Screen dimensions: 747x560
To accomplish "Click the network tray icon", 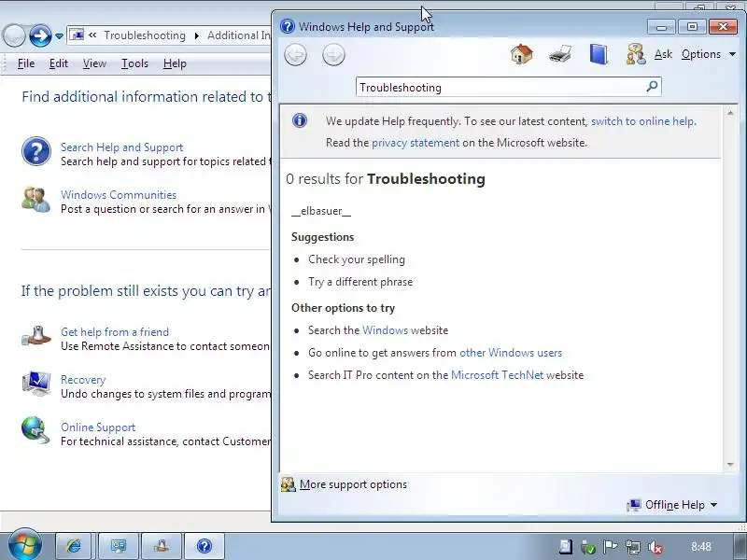I will pos(633,547).
